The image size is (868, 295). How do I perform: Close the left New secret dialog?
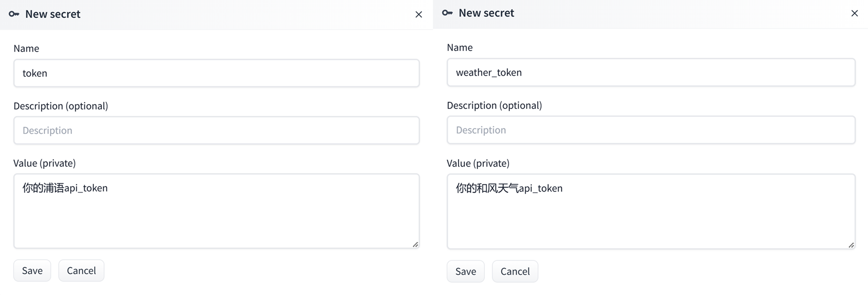(418, 15)
